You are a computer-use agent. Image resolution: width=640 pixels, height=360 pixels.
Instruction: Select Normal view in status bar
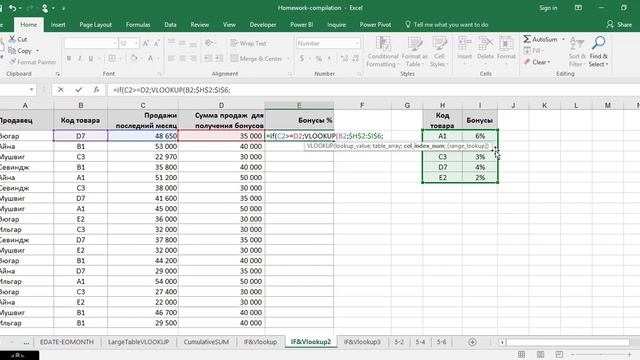(x=521, y=354)
